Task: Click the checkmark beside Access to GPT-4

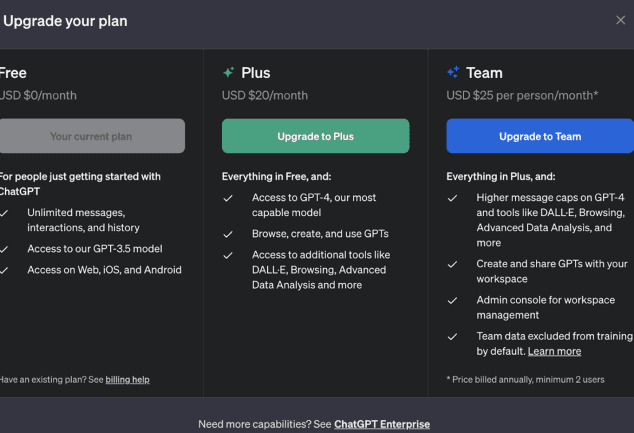Action: point(229,198)
